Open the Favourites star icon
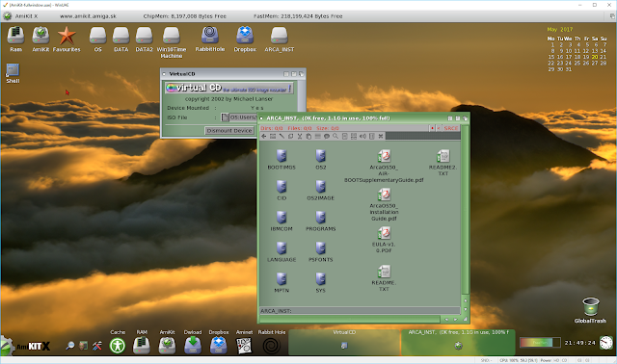This screenshot has width=617, height=364. tap(67, 39)
